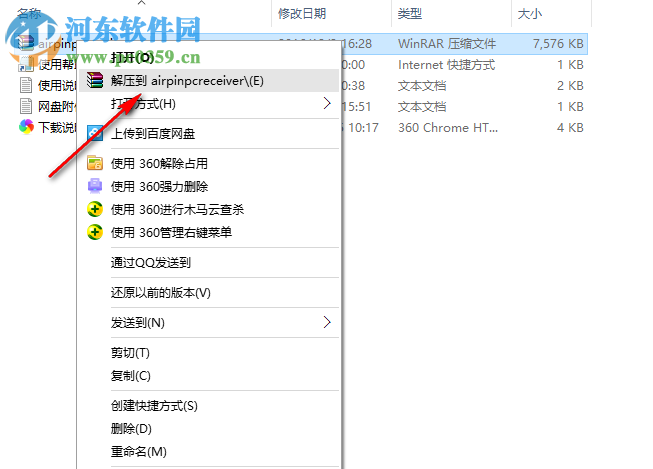Choose 解压到 airpinpcreceiver\(E)

tap(209, 80)
